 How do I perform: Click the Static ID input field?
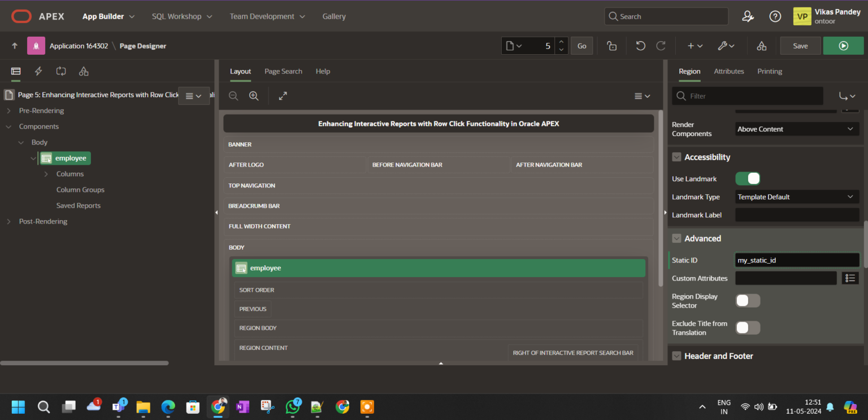click(x=796, y=260)
